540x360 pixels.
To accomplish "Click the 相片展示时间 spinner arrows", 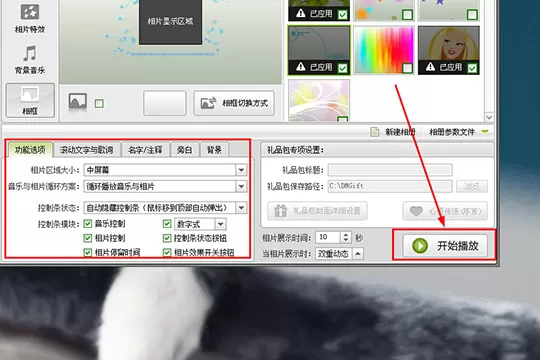I will pos(346,237).
